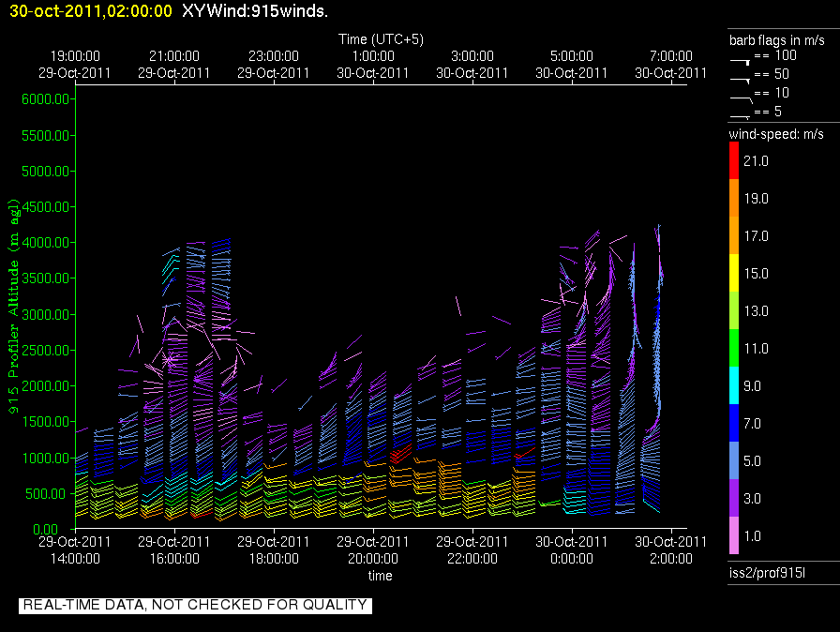840x632 pixels.
Task: Select the pink 1.0 color bar segment
Action: click(734, 536)
